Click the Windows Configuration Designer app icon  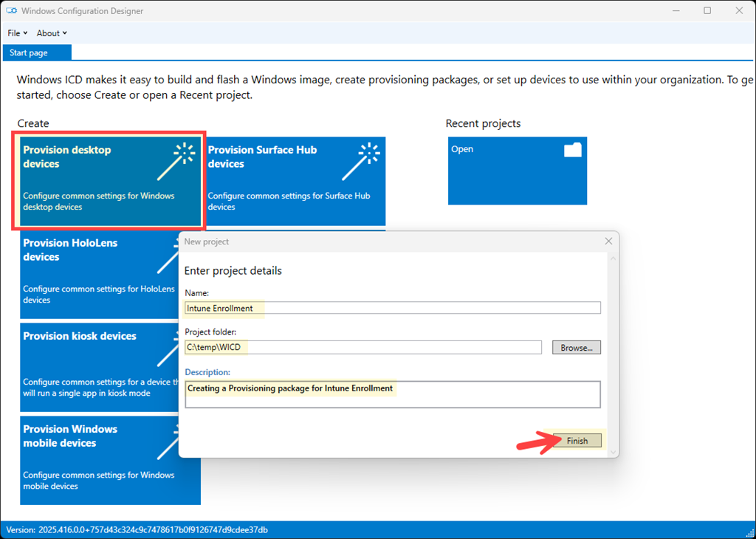[12, 10]
